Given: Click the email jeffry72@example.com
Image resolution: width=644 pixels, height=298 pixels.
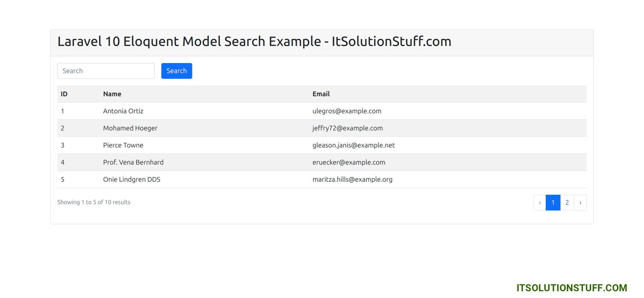Looking at the screenshot, I should pos(347,128).
